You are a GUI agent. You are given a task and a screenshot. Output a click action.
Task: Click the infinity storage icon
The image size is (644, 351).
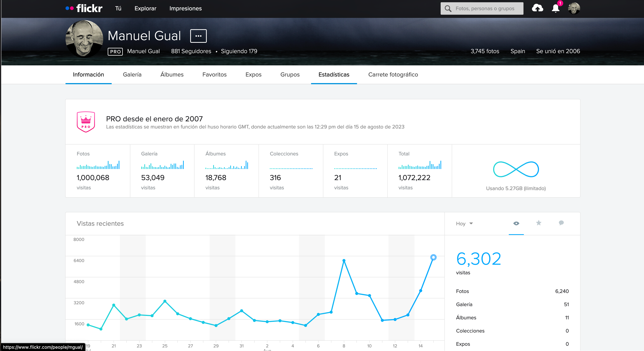tap(516, 169)
